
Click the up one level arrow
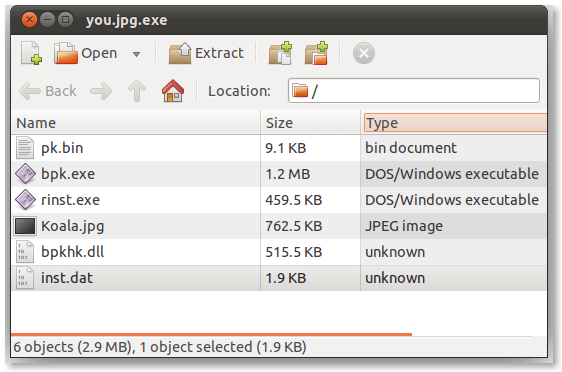coord(137,91)
